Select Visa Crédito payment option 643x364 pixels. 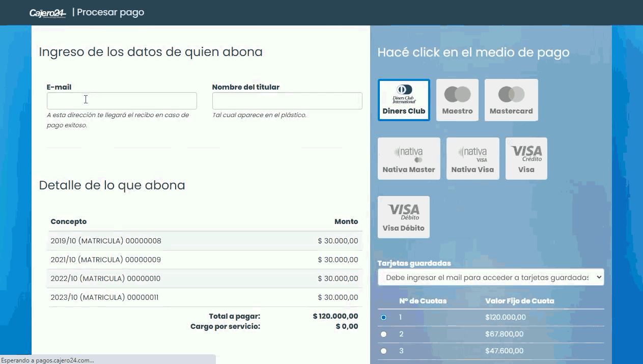click(x=526, y=158)
